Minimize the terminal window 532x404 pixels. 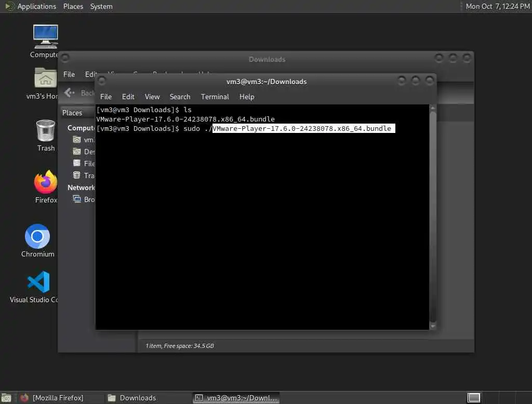click(x=402, y=80)
